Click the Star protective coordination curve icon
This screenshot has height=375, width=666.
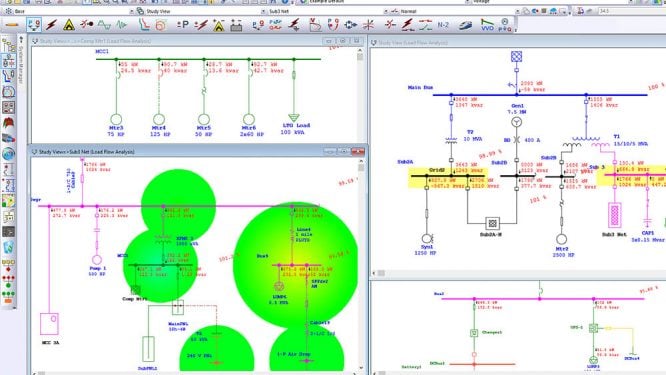pos(144,25)
